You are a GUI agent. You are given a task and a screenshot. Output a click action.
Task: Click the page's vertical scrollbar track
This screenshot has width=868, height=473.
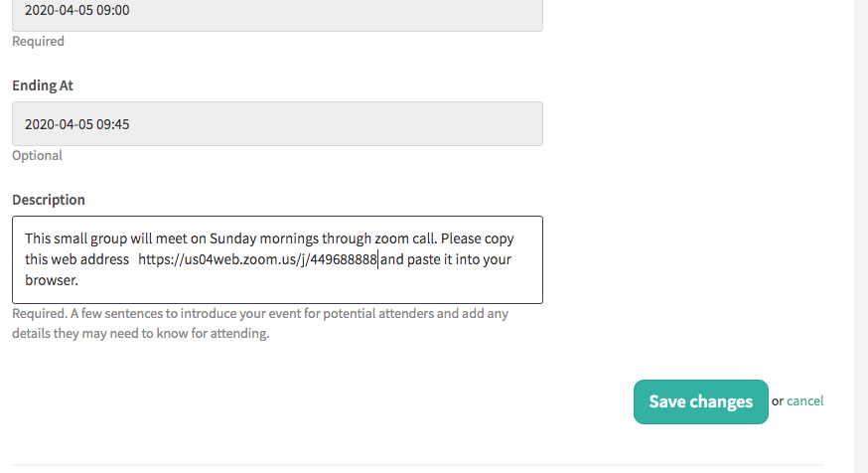point(861,236)
